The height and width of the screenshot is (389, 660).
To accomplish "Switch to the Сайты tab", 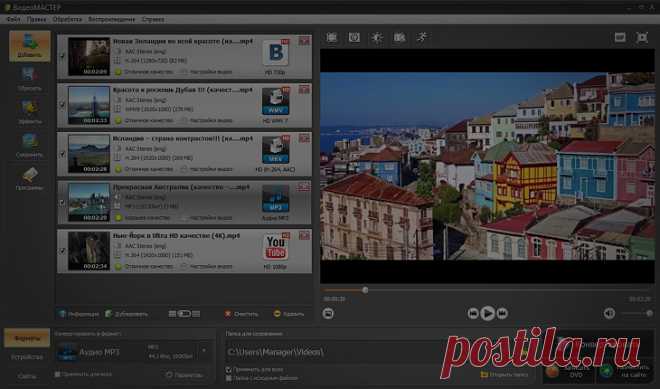I will pyautogui.click(x=27, y=376).
